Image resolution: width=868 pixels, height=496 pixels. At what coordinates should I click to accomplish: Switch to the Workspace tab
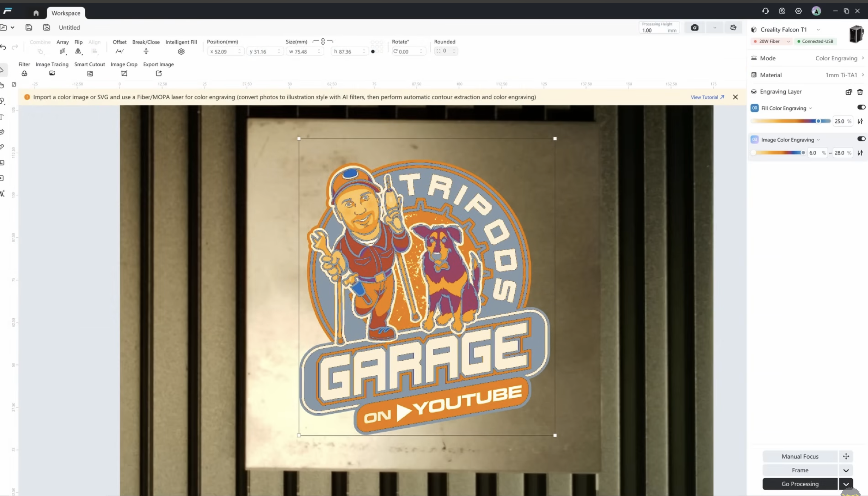tap(66, 13)
